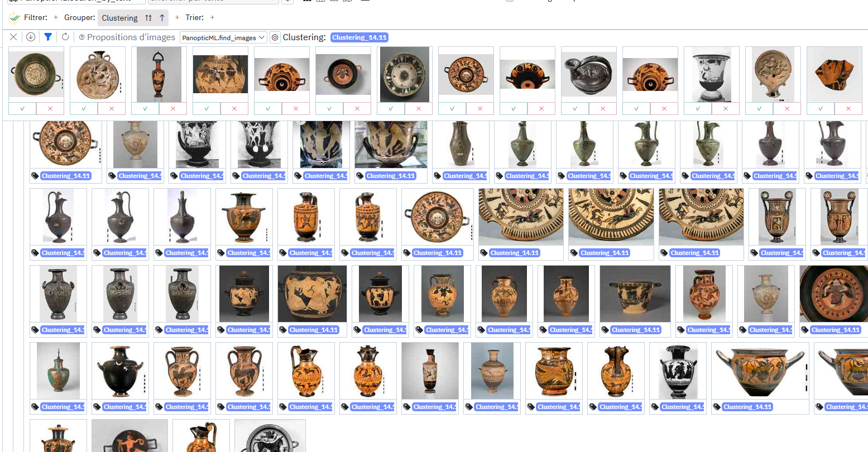
Task: Click the help icon before Propositions d'images
Action: tap(82, 37)
